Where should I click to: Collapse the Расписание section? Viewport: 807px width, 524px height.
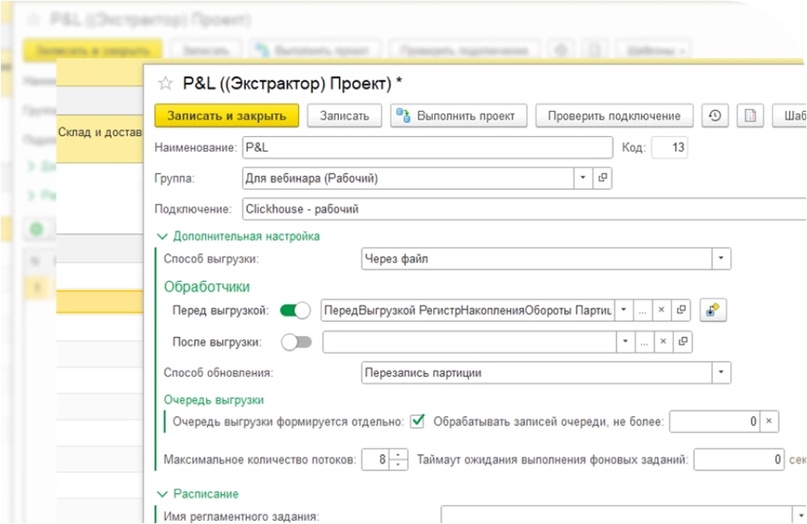pyautogui.click(x=163, y=494)
